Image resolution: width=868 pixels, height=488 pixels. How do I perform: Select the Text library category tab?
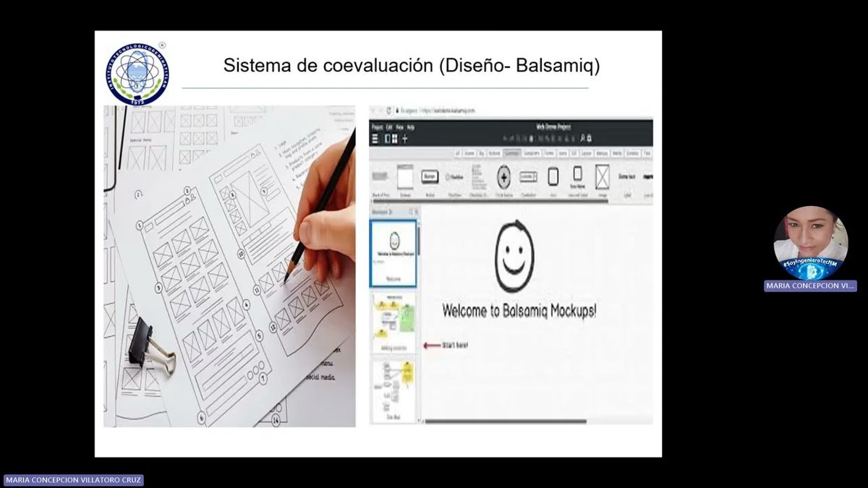(x=647, y=153)
